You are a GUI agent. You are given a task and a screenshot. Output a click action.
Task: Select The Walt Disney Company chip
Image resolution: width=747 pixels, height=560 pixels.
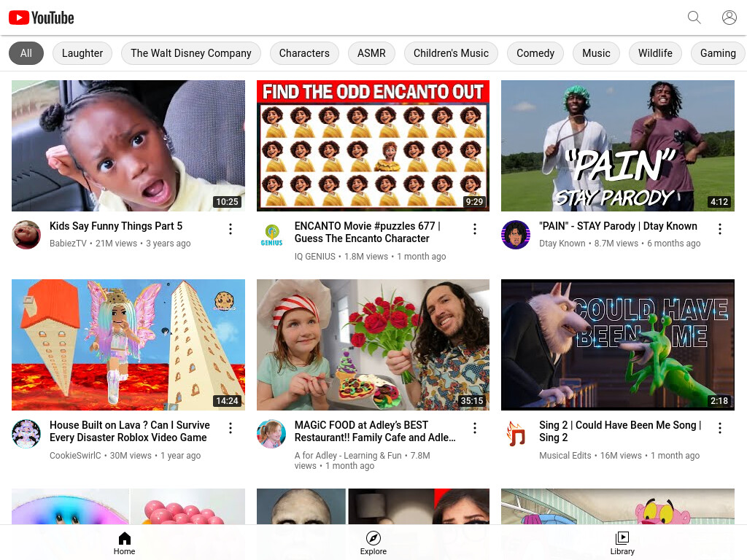(x=191, y=52)
